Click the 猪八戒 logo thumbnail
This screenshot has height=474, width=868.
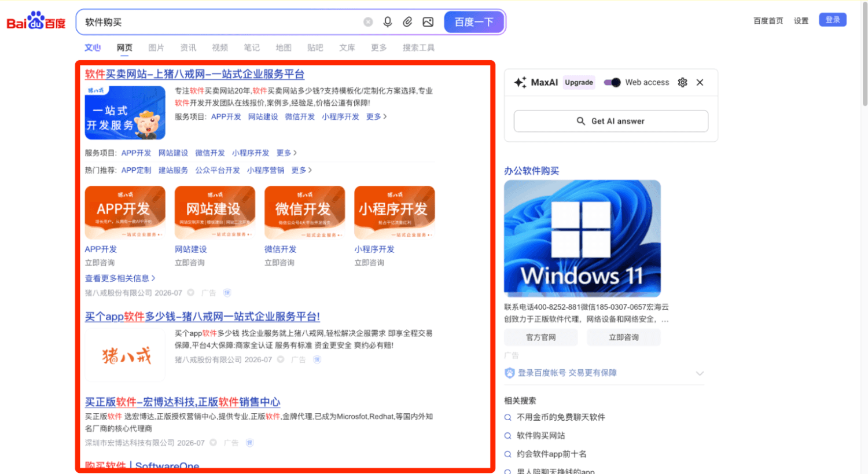pos(125,355)
